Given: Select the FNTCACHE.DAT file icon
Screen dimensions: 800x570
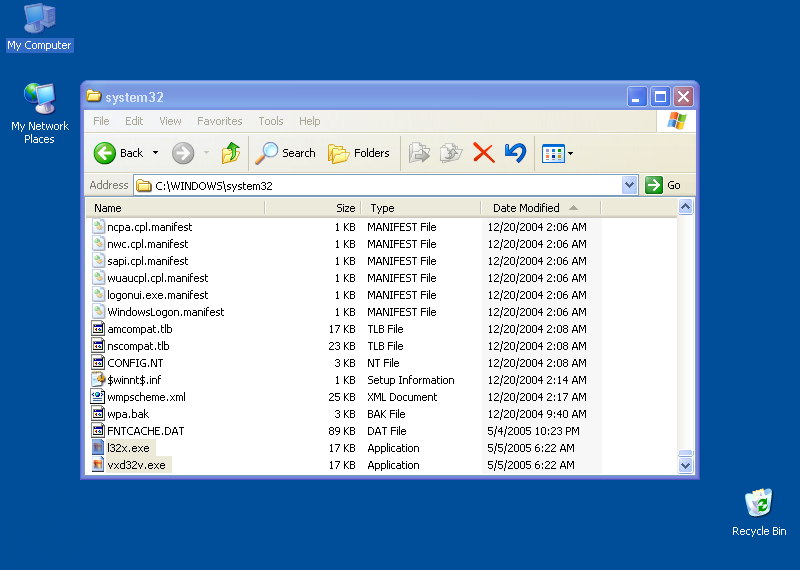Looking at the screenshot, I should pyautogui.click(x=98, y=431).
